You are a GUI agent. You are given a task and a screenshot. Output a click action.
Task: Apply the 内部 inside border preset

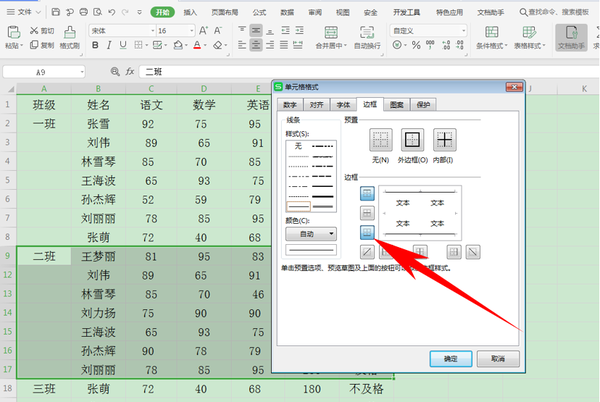[444, 140]
